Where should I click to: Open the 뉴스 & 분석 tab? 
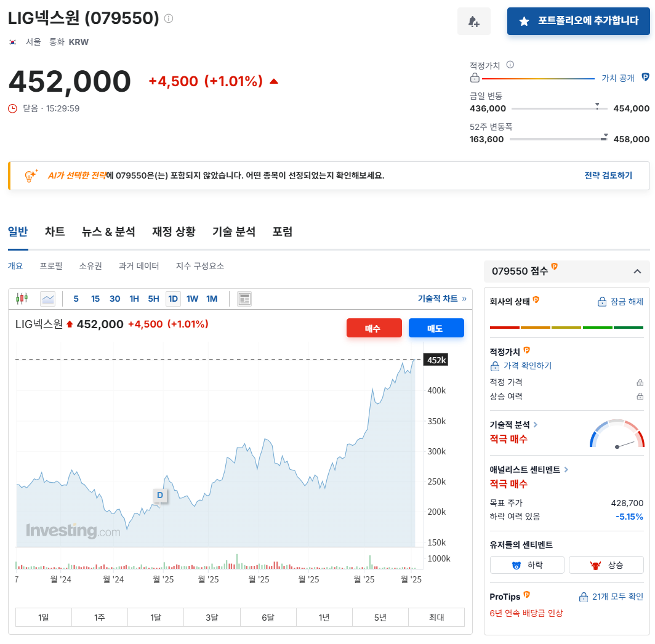point(108,231)
